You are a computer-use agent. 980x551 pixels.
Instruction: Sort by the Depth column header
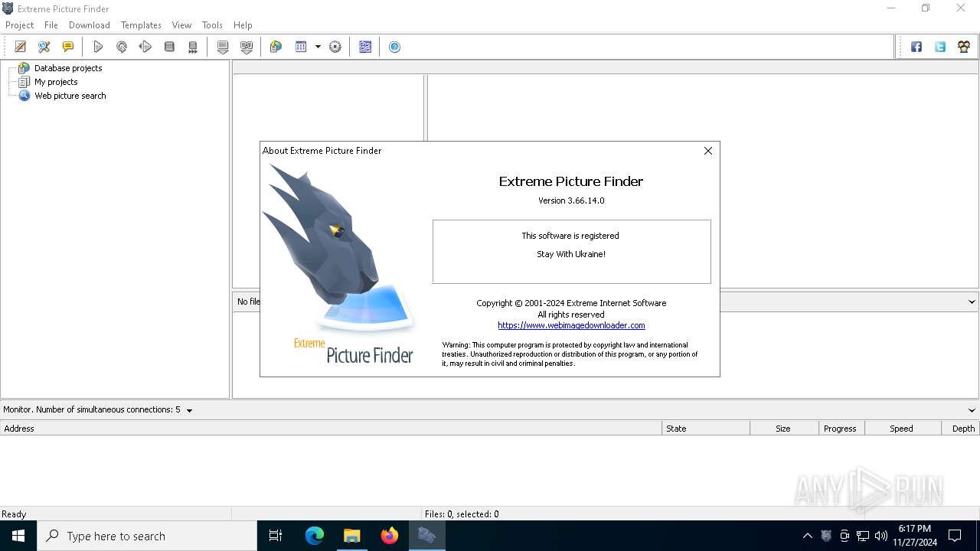(961, 429)
